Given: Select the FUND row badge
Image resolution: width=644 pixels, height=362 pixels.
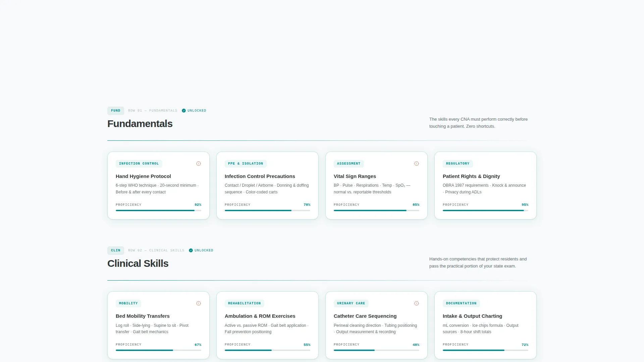Looking at the screenshot, I should [x=116, y=111].
